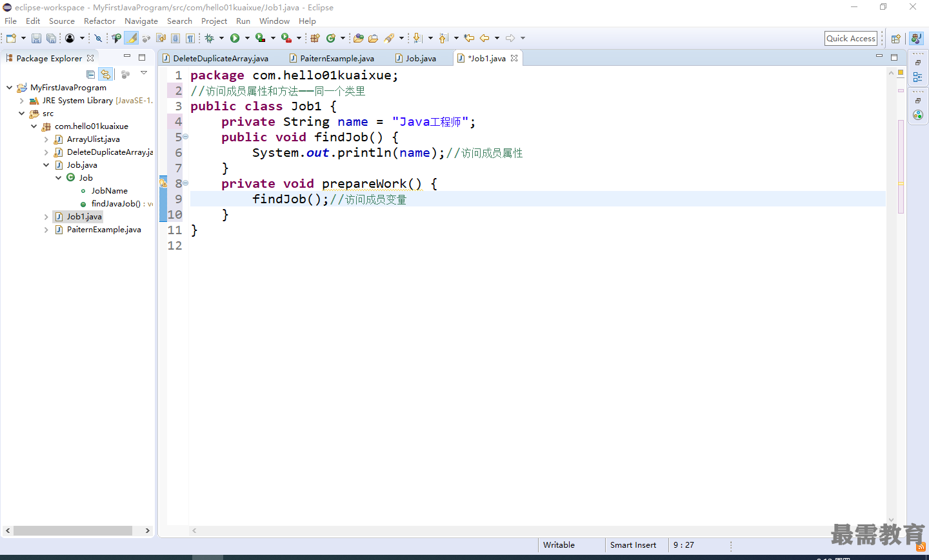Collapse findJob method fold on line 5

(186, 137)
